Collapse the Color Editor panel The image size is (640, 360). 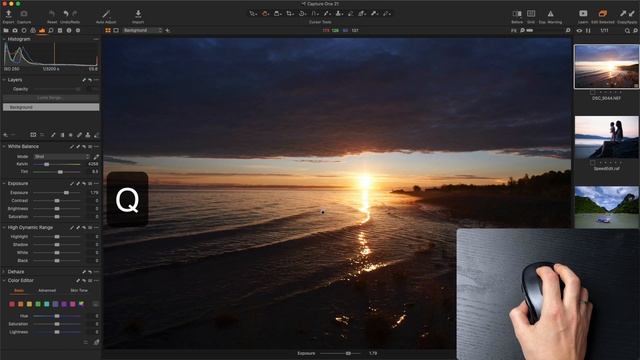point(4,280)
